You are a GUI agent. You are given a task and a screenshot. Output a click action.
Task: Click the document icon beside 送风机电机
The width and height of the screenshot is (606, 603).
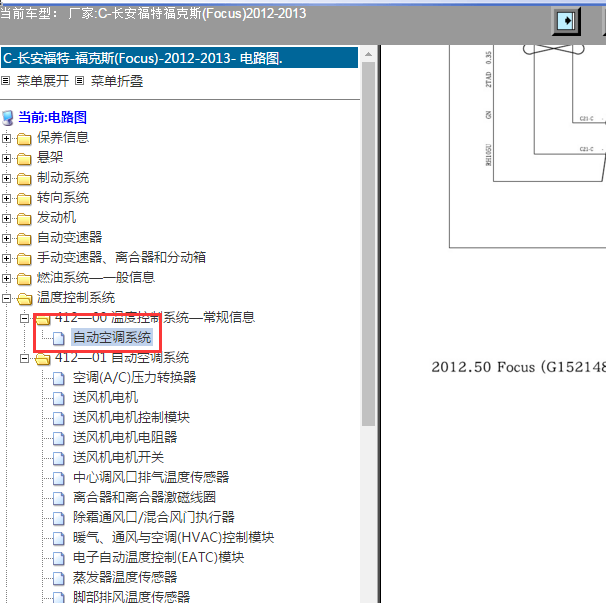coord(59,398)
